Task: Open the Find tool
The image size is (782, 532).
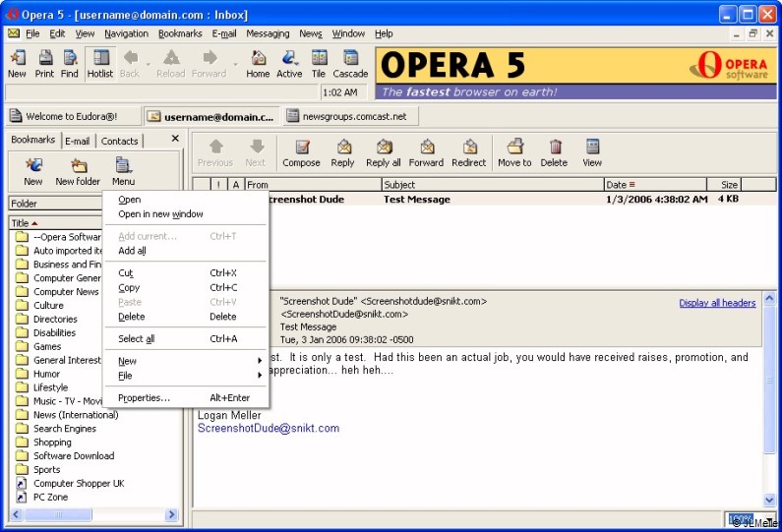Action: [69, 63]
